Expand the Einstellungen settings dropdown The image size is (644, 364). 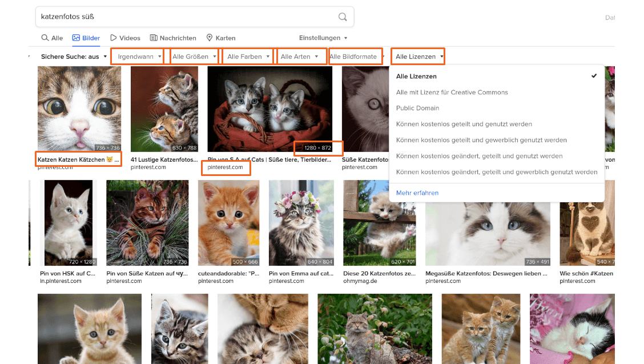[x=323, y=38]
